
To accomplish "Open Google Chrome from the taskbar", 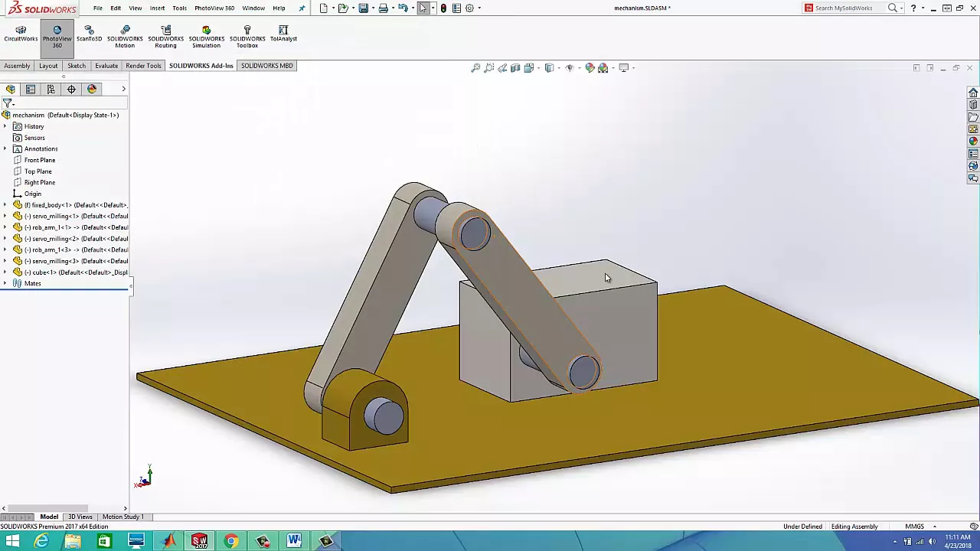I will [230, 542].
